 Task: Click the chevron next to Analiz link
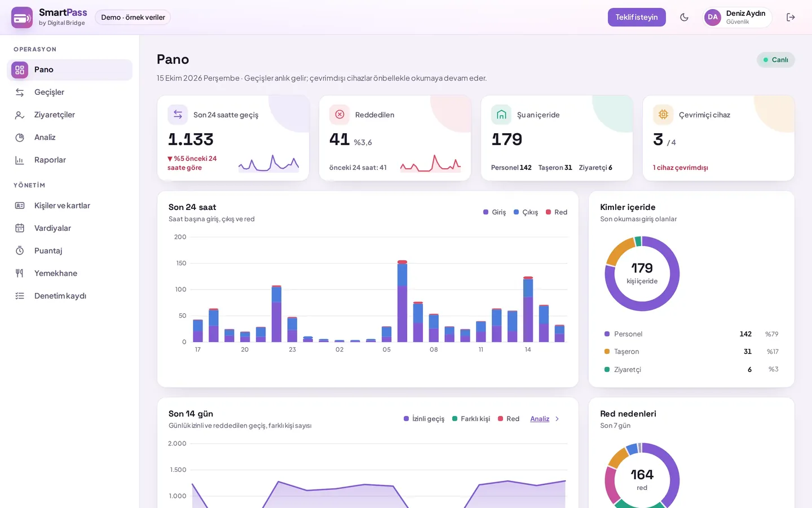[557, 419]
